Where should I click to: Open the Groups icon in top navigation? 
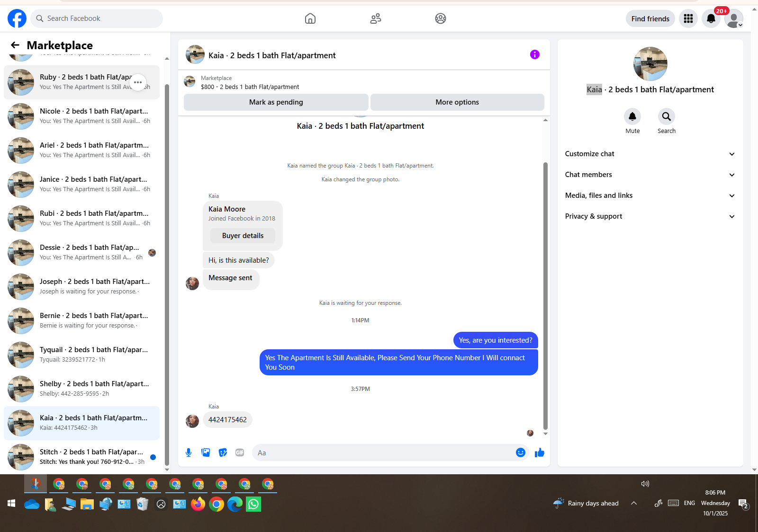click(x=441, y=18)
